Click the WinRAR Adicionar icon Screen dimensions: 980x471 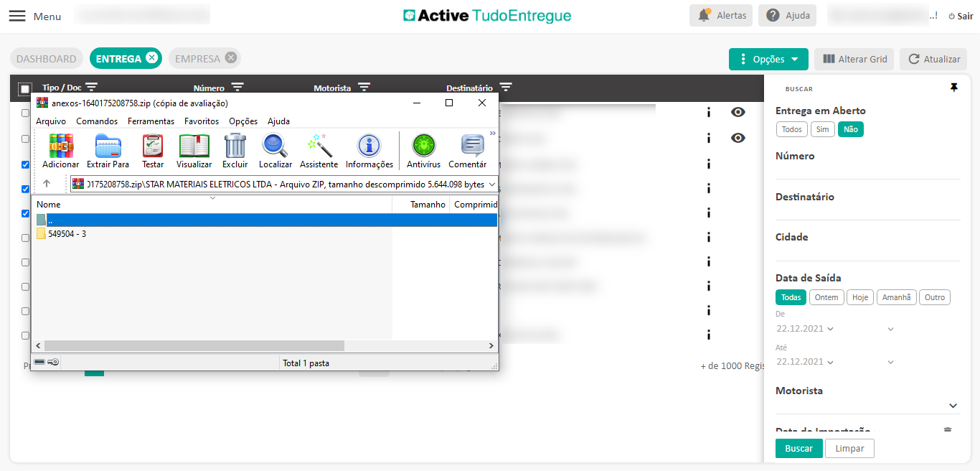[61, 146]
